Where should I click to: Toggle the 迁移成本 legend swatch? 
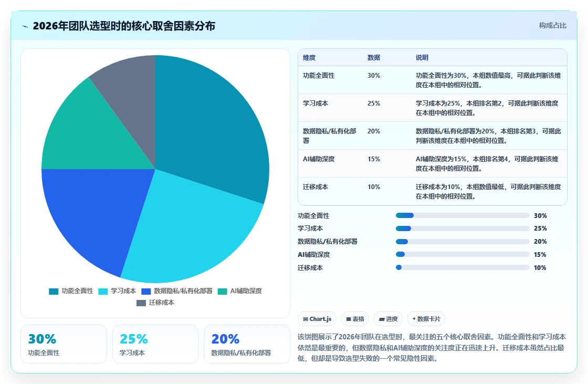pos(141,303)
